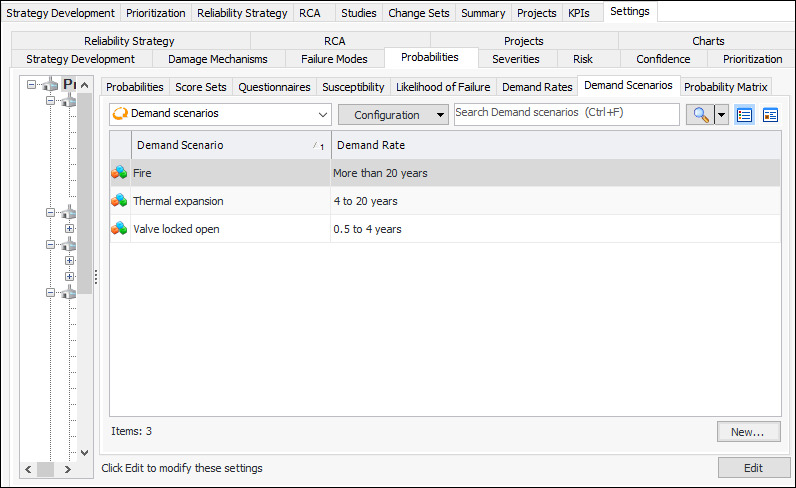Click the Edit button

[753, 467]
